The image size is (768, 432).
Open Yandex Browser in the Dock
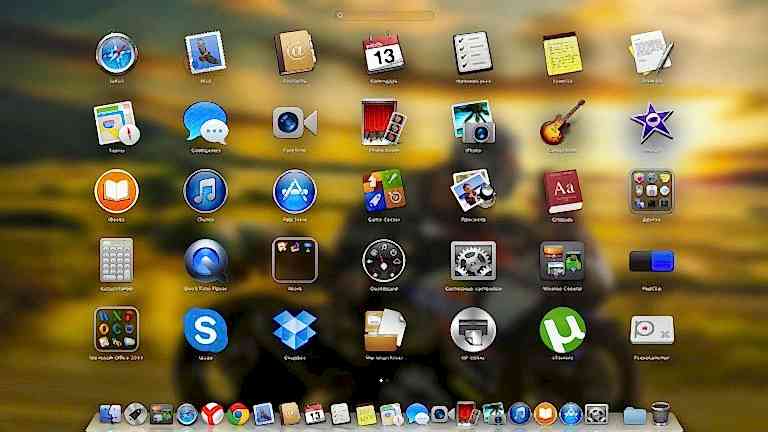[212, 414]
